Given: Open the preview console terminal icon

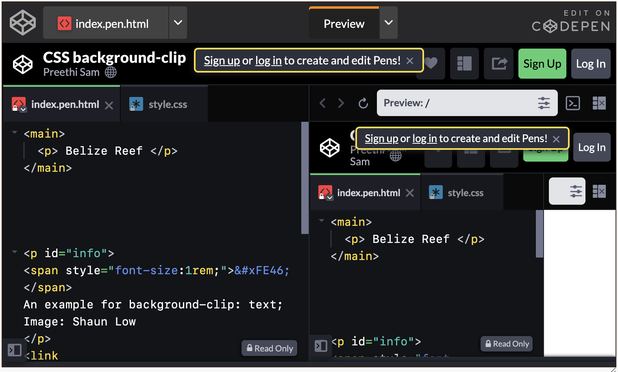Looking at the screenshot, I should 573,103.
